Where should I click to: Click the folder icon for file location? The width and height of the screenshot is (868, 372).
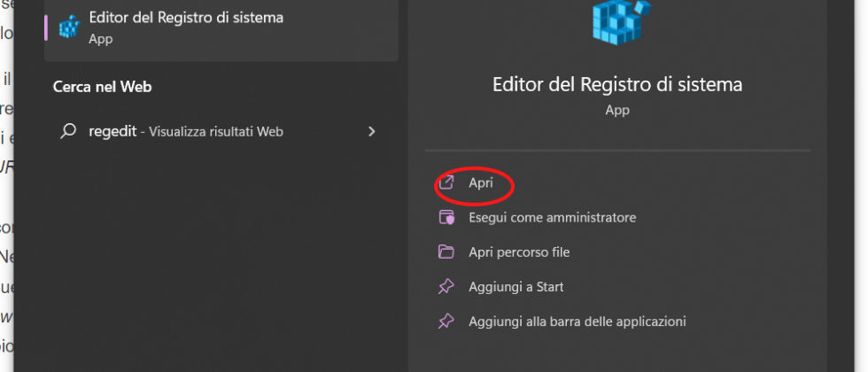point(447,252)
